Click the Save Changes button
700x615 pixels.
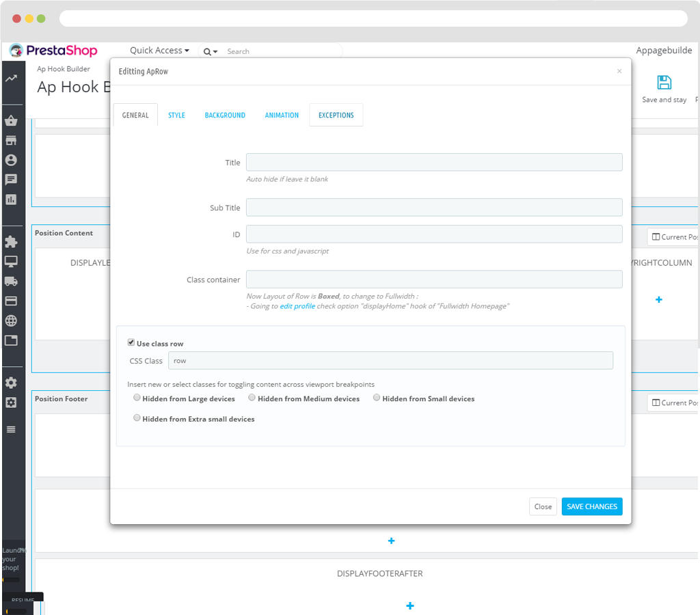coord(592,506)
